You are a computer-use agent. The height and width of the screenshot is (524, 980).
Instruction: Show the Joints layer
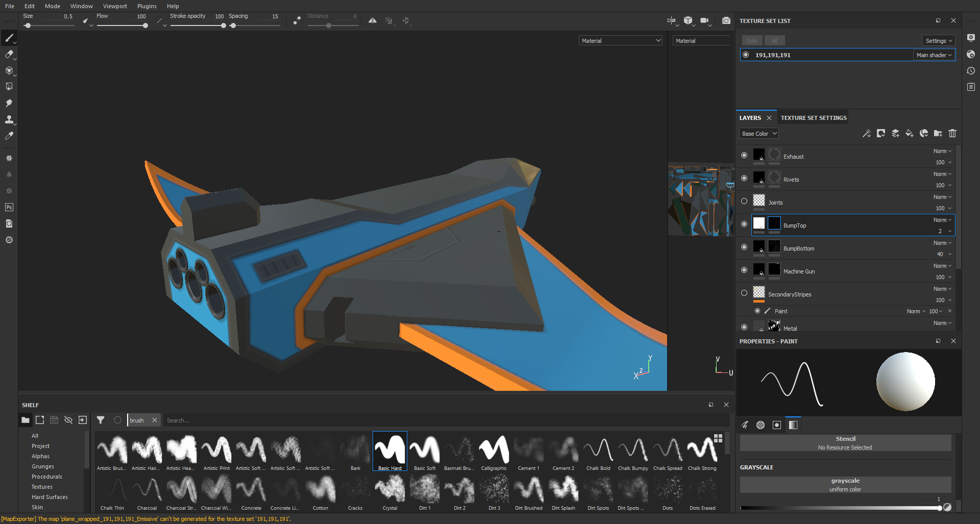coord(744,201)
